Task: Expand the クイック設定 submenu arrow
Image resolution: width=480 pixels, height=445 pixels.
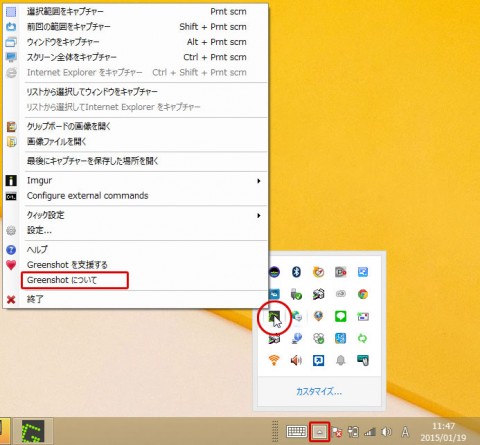Action: tap(259, 215)
